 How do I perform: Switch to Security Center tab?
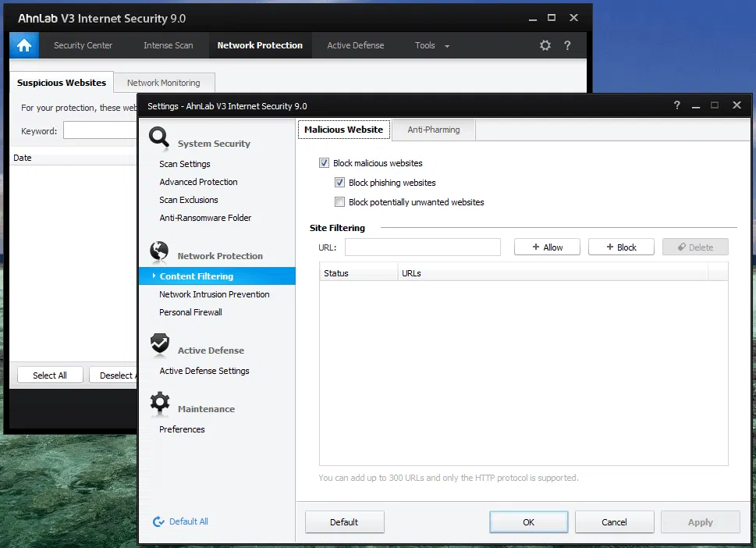[x=83, y=45]
